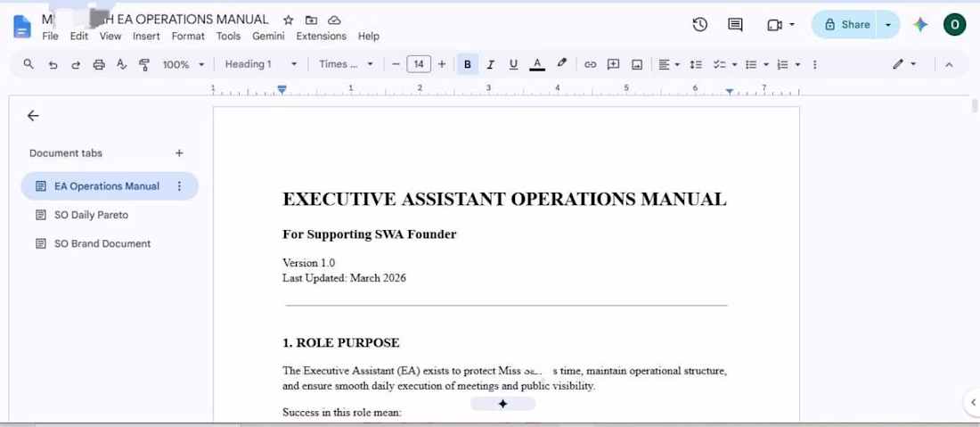Redo the last action
This screenshot has height=427, width=980.
click(x=76, y=64)
